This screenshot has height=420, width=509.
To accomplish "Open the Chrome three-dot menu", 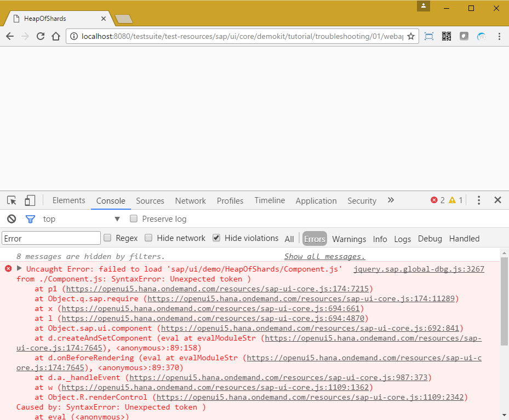I will coord(499,36).
